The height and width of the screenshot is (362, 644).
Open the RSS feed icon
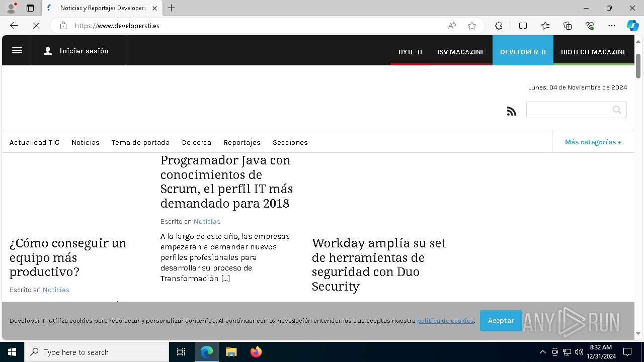tap(512, 111)
